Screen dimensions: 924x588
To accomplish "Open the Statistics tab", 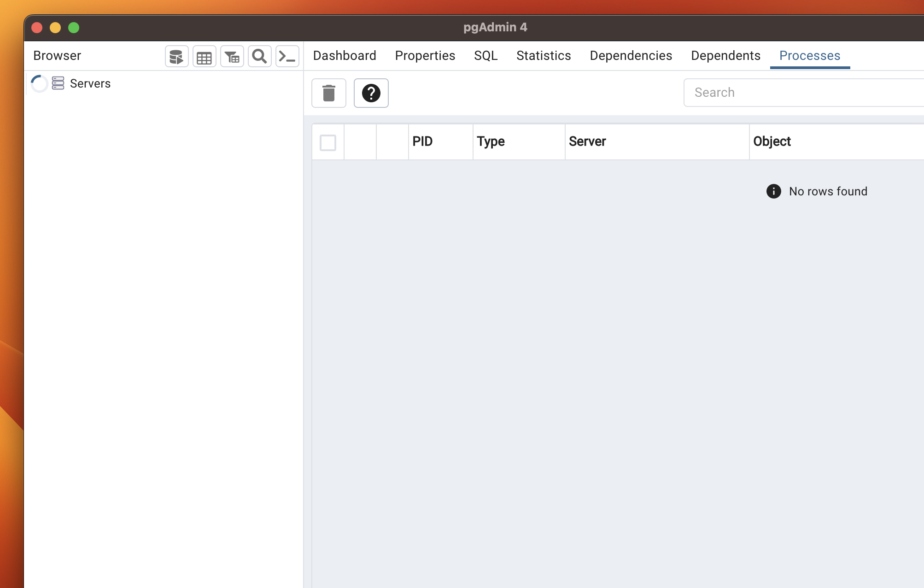I will (x=543, y=56).
